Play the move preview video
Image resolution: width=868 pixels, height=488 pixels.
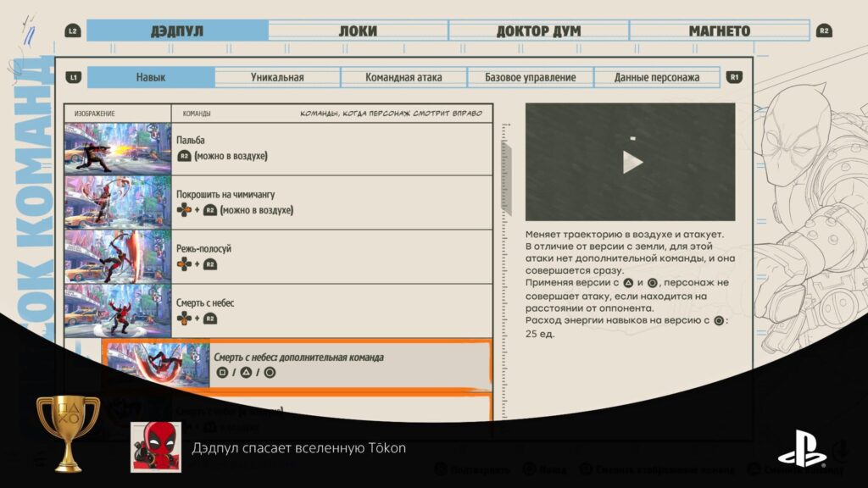(631, 162)
